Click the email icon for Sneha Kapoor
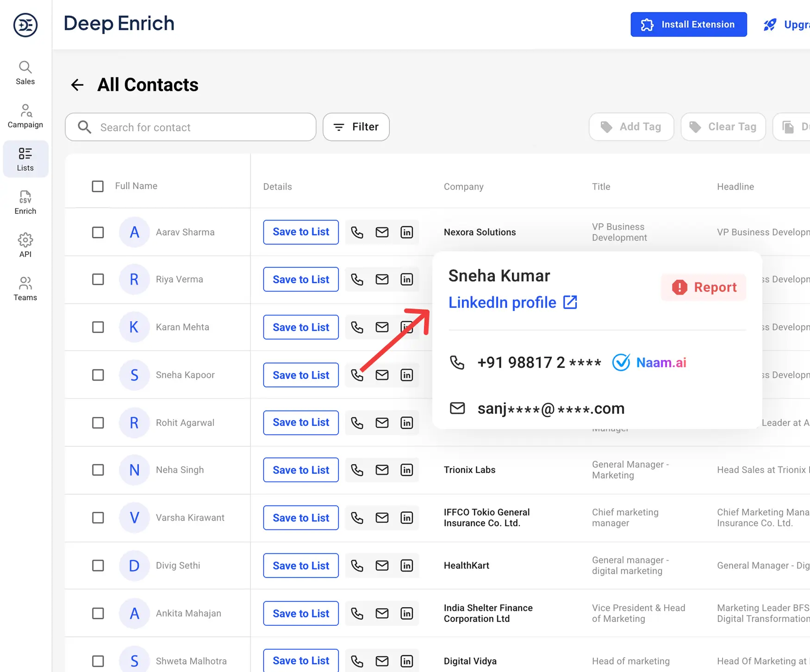Image resolution: width=810 pixels, height=672 pixels. coord(382,375)
